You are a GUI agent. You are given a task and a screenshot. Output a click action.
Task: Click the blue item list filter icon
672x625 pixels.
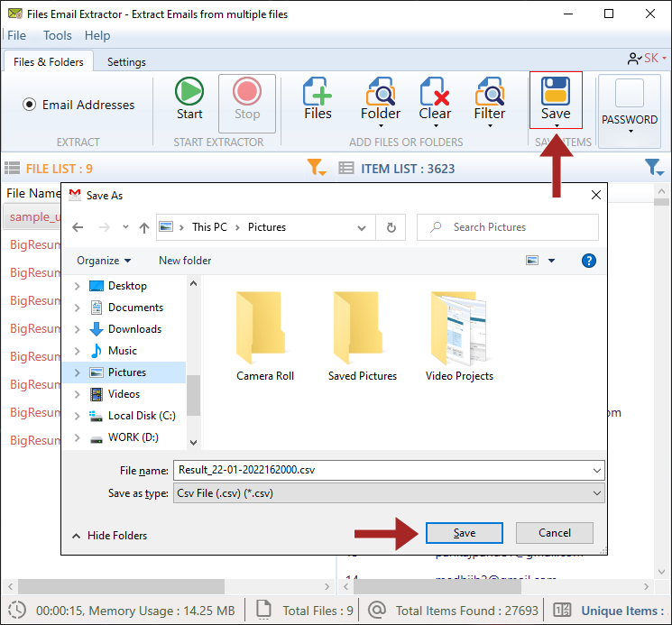[x=654, y=167]
